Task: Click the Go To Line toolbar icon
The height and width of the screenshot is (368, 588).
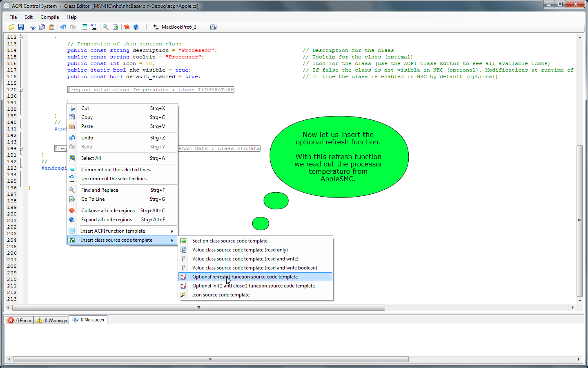Action: [x=115, y=27]
